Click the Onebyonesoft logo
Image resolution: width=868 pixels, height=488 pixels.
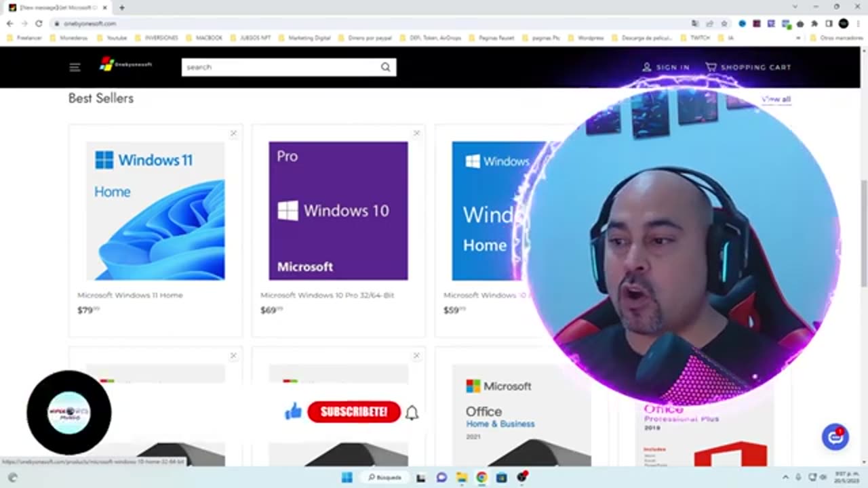(x=125, y=64)
